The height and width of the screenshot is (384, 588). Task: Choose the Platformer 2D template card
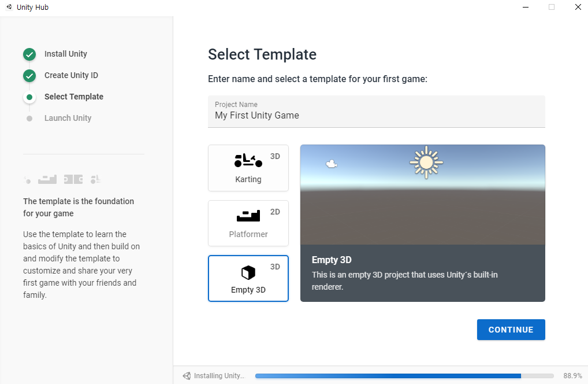248,223
